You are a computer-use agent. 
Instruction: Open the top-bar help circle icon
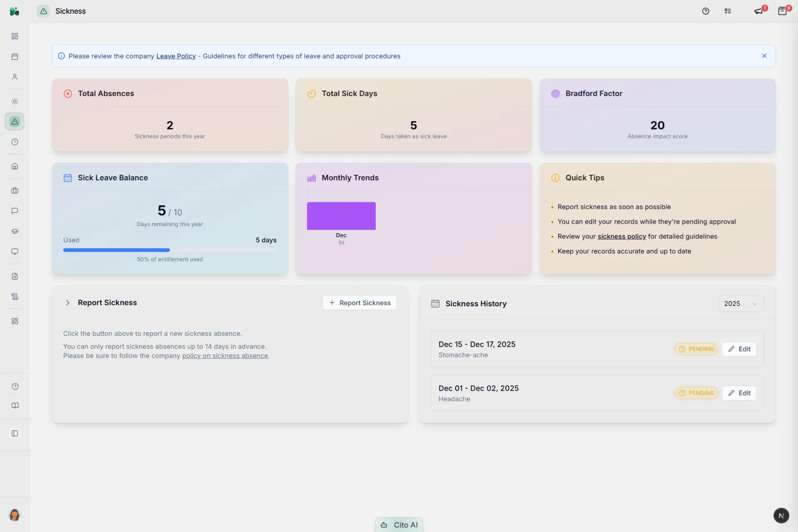point(705,11)
